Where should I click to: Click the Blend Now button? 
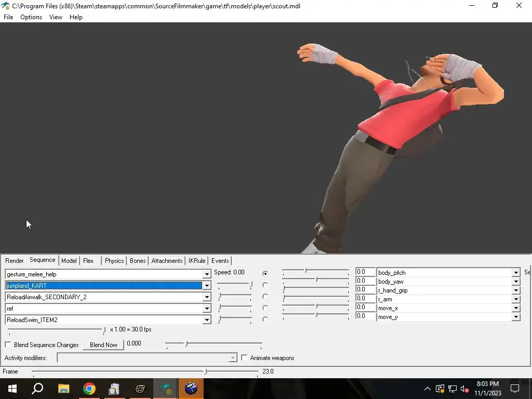tap(103, 345)
